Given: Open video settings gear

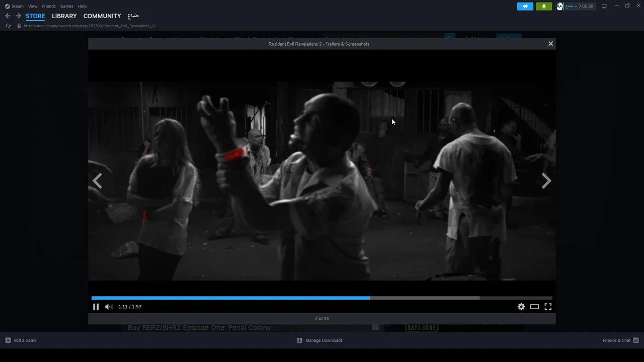Looking at the screenshot, I should [521, 307].
